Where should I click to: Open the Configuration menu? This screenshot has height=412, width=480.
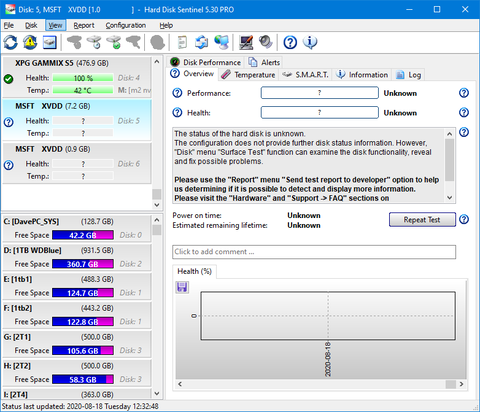point(126,25)
